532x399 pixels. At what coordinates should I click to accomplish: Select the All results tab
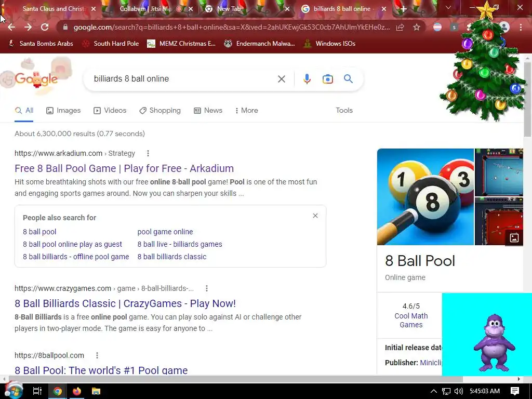pyautogui.click(x=24, y=111)
